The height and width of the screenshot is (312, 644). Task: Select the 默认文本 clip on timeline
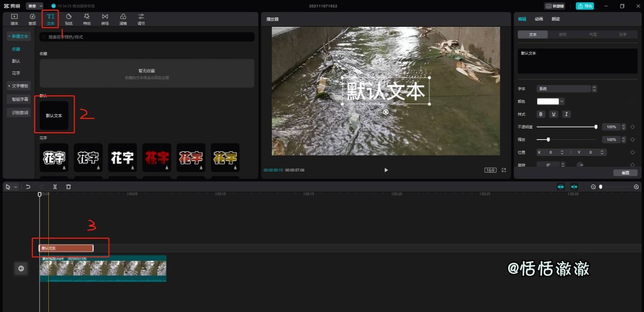pos(66,248)
